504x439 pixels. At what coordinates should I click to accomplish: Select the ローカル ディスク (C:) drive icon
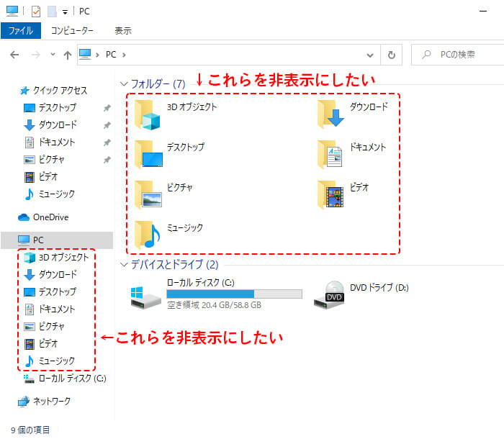(145, 298)
